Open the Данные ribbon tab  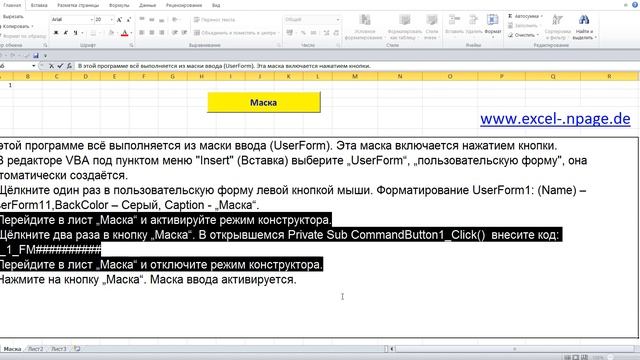click(147, 5)
